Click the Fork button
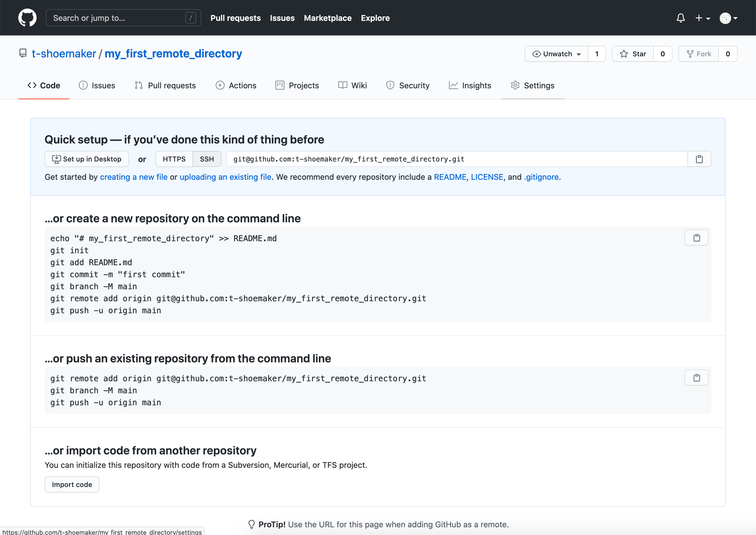This screenshot has width=756, height=535. click(698, 54)
